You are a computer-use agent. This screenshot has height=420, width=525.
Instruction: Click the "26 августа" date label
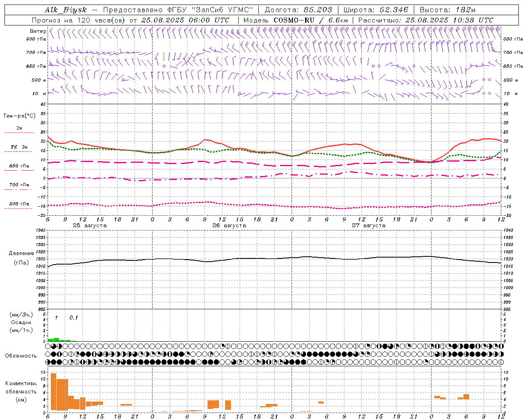229,226
